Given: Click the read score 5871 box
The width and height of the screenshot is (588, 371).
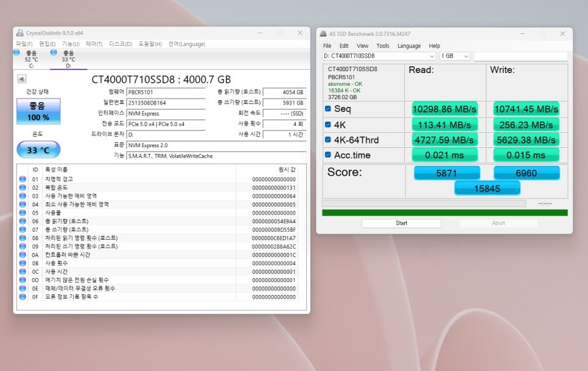Looking at the screenshot, I should pyautogui.click(x=447, y=173).
